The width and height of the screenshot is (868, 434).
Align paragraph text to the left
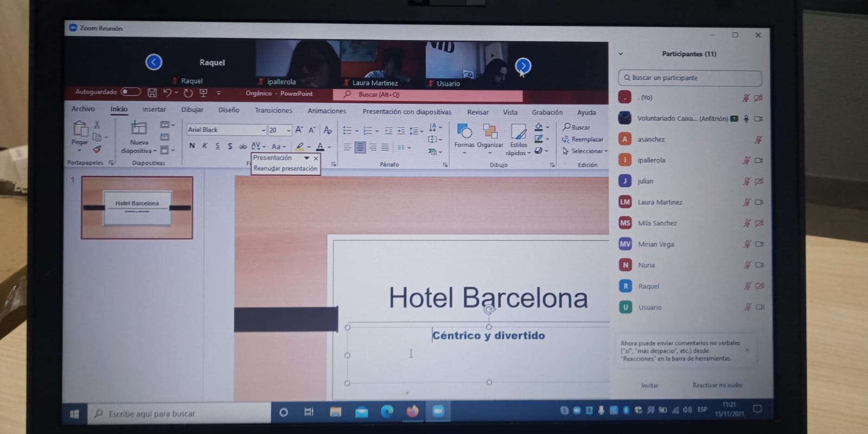(347, 148)
